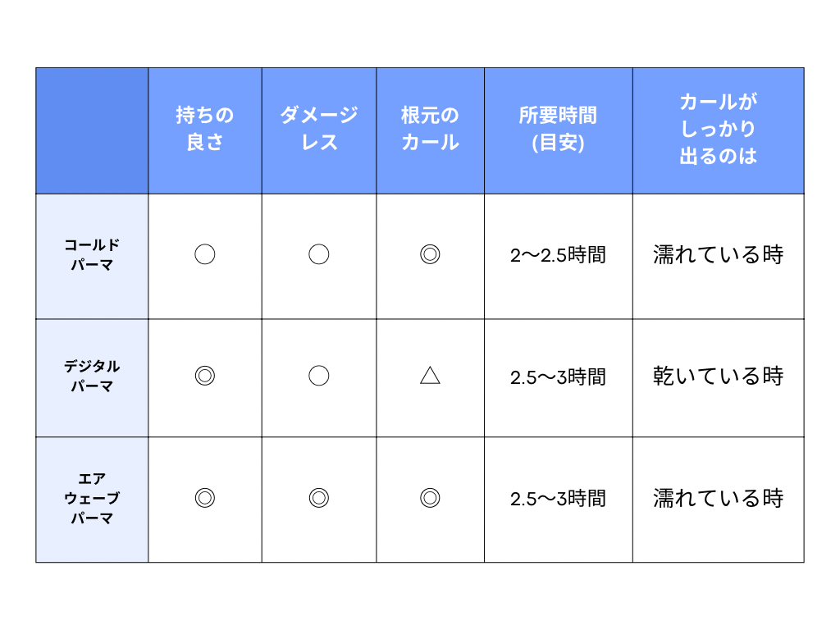
Task: Select the double circle for デジタルパーマ 持ちの良さ
Action: pos(204,376)
